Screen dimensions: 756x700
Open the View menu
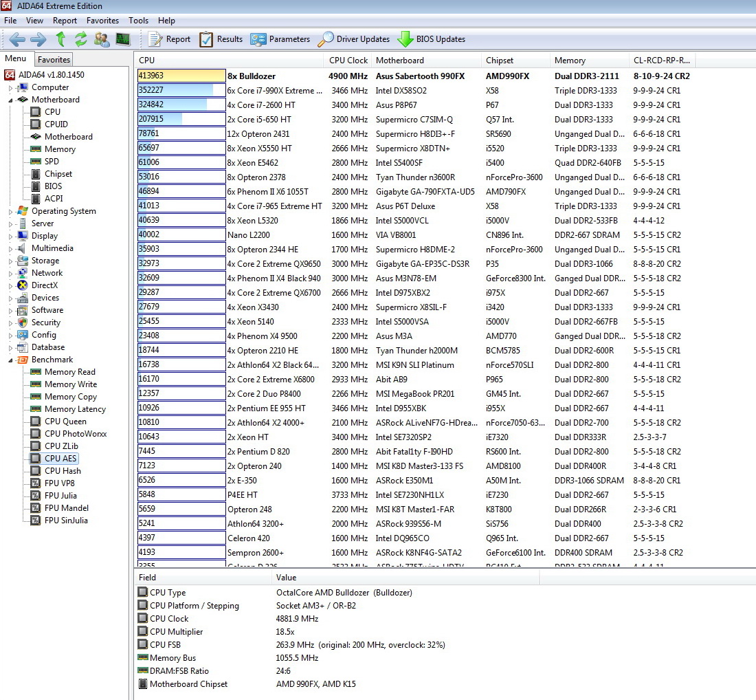coord(34,20)
